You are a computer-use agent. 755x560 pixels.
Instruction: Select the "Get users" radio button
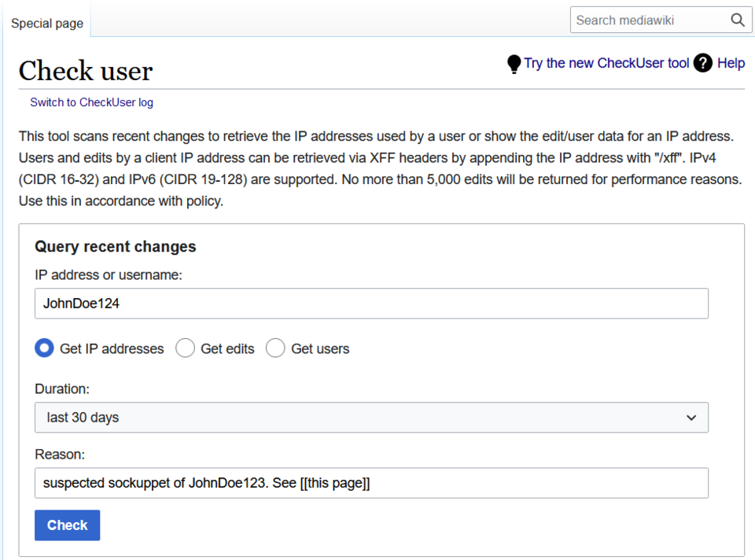(275, 348)
